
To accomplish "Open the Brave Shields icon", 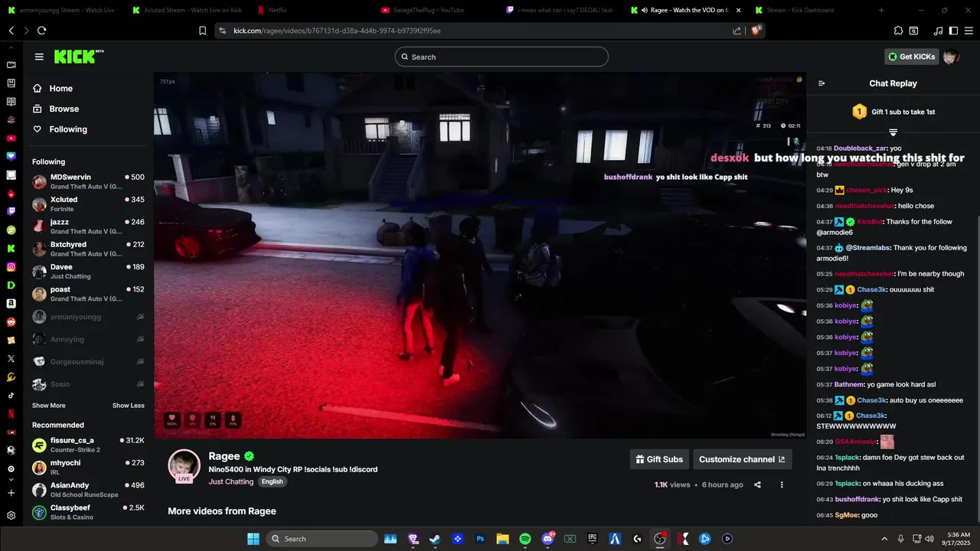I will pyautogui.click(x=756, y=31).
